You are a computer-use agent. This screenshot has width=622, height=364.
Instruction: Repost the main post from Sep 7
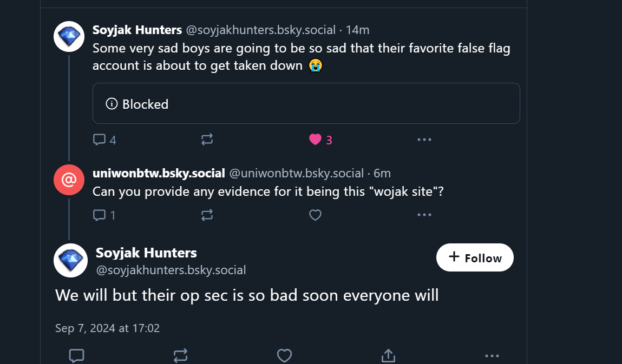180,355
